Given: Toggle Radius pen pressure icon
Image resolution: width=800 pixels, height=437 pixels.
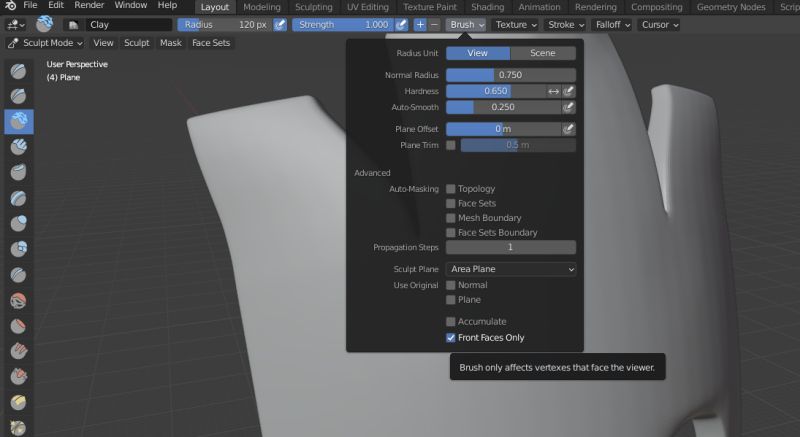Looking at the screenshot, I should [280, 24].
